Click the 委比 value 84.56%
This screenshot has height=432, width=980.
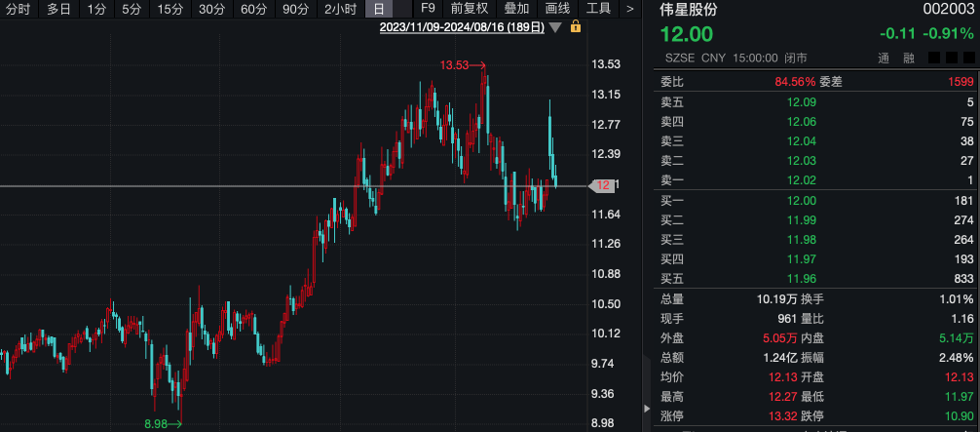tap(795, 82)
